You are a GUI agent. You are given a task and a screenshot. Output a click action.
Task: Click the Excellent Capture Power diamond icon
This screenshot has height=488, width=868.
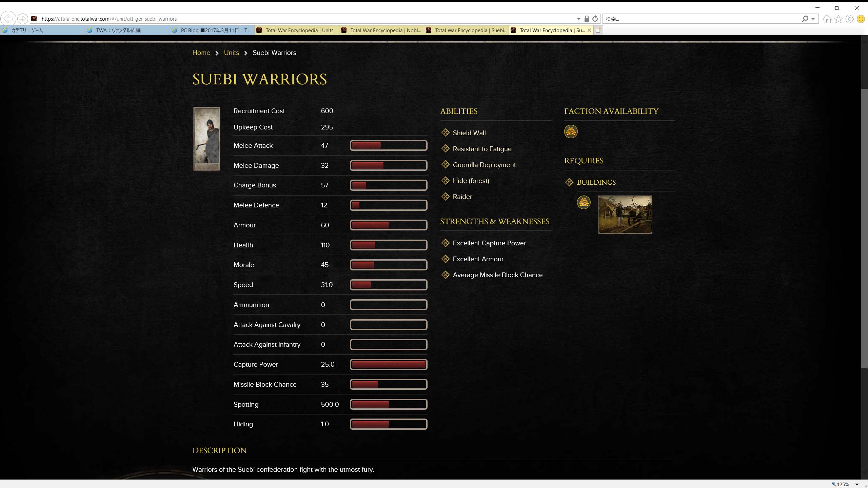445,243
